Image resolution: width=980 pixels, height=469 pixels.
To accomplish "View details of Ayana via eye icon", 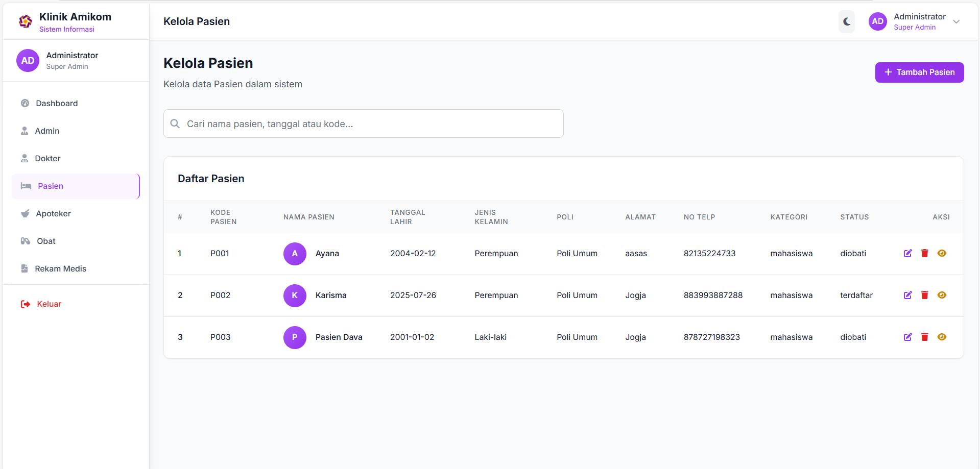I will click(x=942, y=253).
